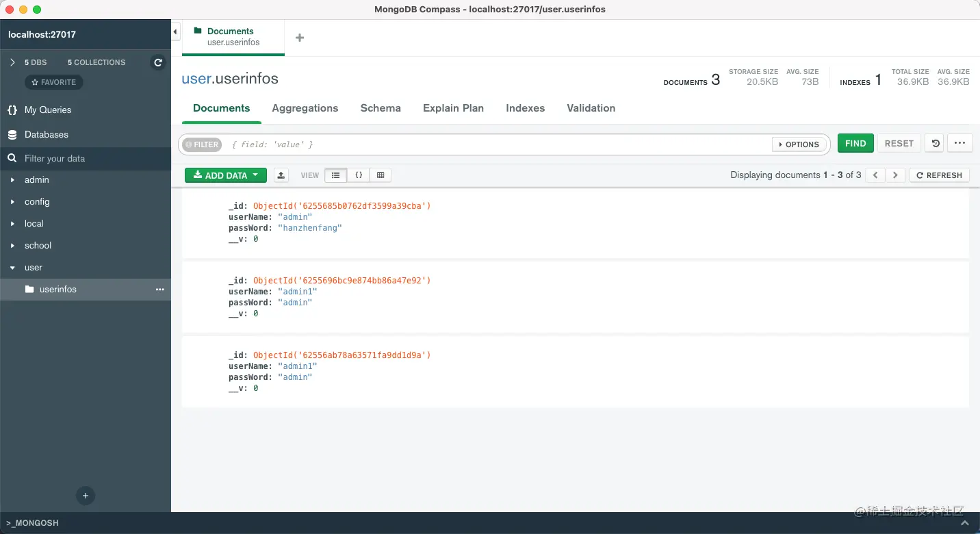The width and height of the screenshot is (980, 534).
Task: Expand the config database
Action: pos(12,202)
